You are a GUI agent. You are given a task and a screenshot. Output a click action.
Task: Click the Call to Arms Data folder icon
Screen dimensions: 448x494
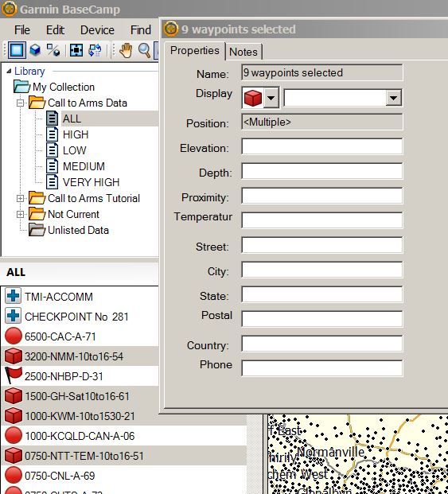(x=37, y=103)
